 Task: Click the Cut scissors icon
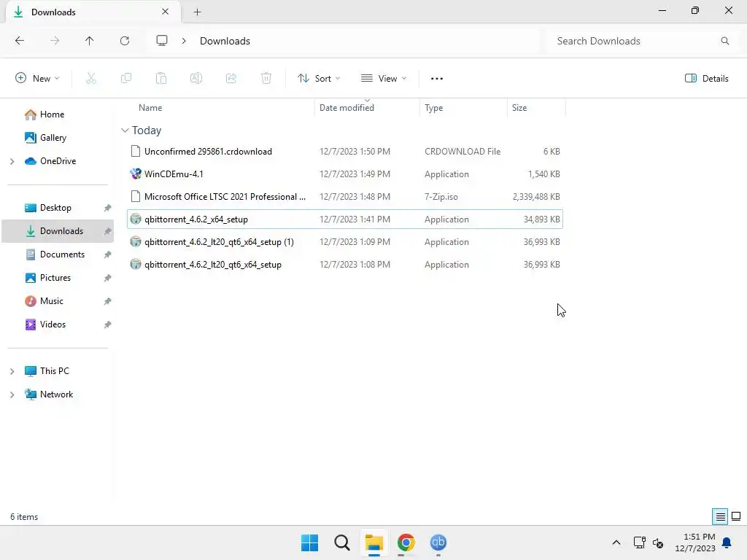click(x=91, y=79)
